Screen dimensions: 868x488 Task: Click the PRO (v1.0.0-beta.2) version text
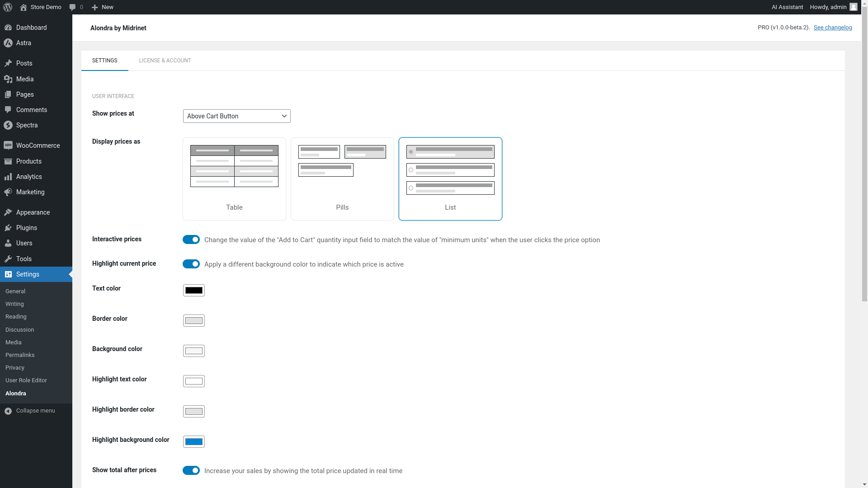click(x=784, y=28)
